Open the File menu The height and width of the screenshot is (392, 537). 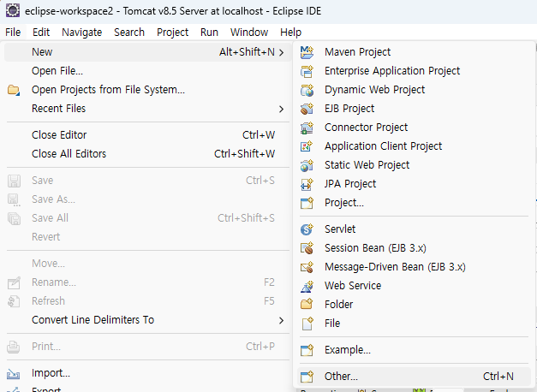click(x=13, y=33)
